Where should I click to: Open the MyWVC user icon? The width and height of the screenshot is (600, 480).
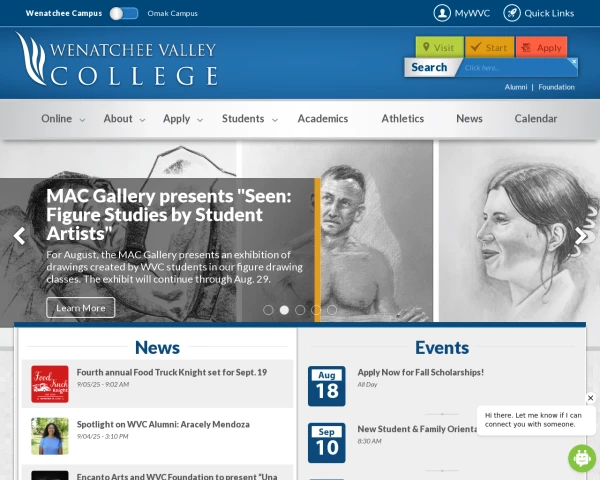pyautogui.click(x=442, y=13)
